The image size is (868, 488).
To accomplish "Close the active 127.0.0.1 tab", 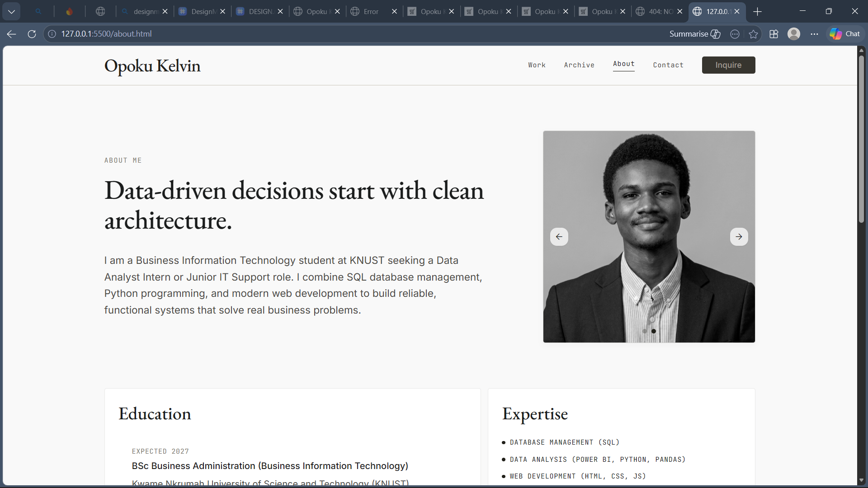I will (x=737, y=12).
